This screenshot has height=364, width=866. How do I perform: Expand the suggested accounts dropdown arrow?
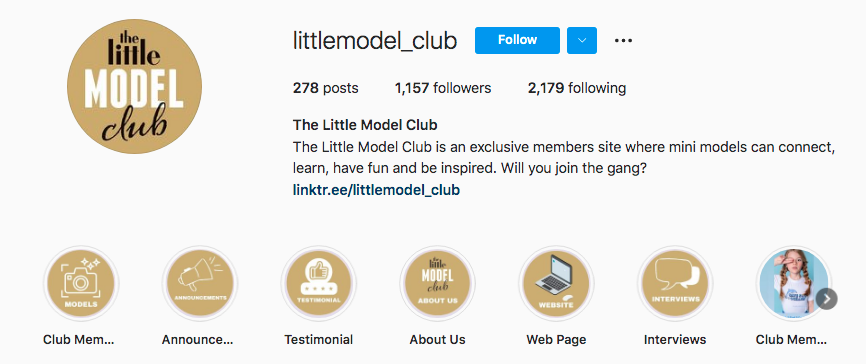(582, 40)
